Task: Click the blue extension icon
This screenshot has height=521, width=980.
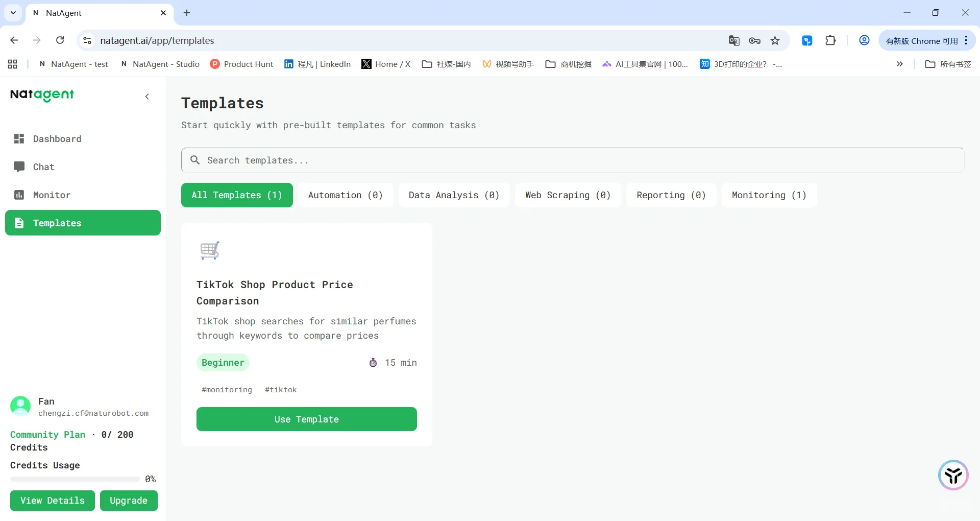Action: point(807,41)
